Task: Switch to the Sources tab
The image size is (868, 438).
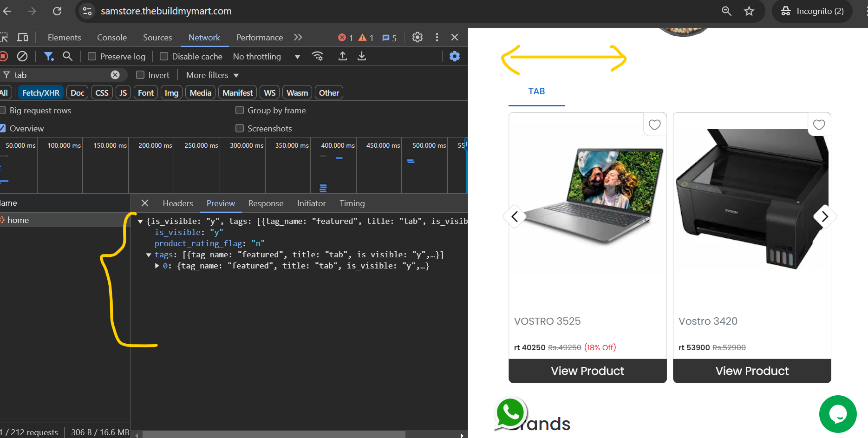Action: click(157, 37)
